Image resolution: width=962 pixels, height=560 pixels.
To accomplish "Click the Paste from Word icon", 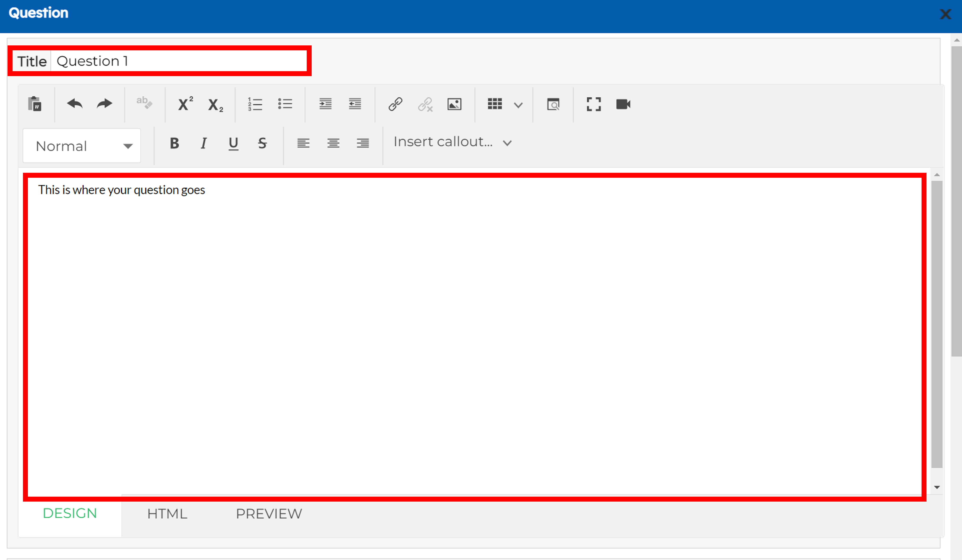I will [x=34, y=104].
